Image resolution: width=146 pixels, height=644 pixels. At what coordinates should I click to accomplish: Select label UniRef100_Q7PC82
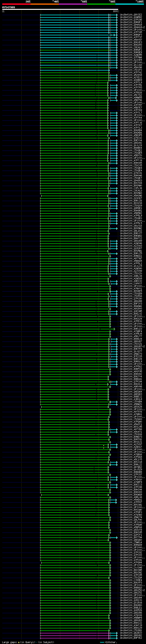131,552
